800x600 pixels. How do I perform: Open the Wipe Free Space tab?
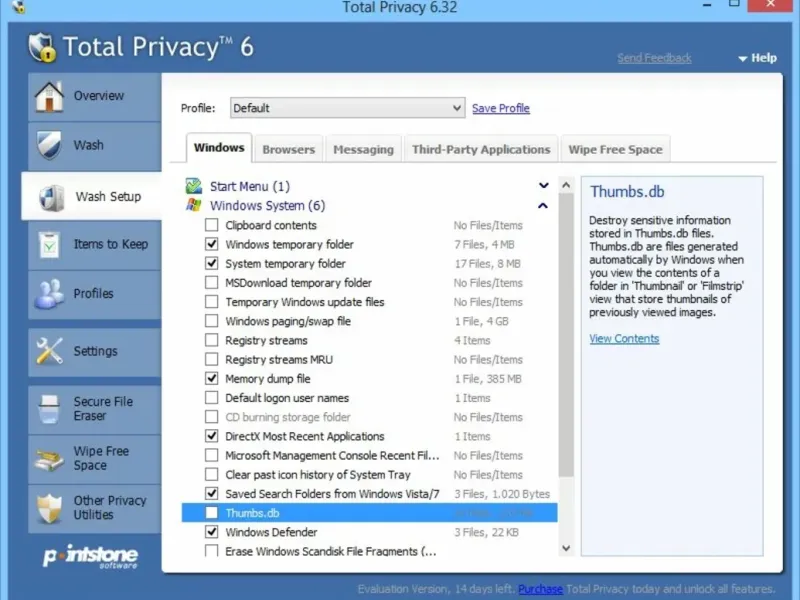pyautogui.click(x=615, y=149)
